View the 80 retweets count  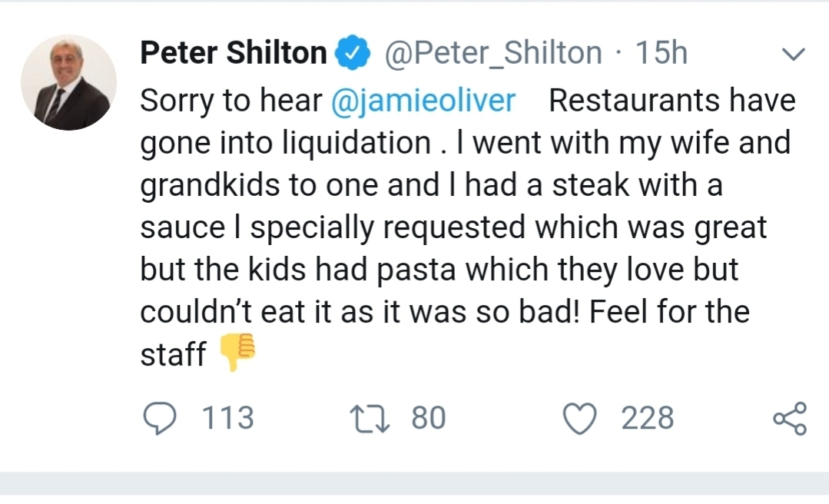429,418
